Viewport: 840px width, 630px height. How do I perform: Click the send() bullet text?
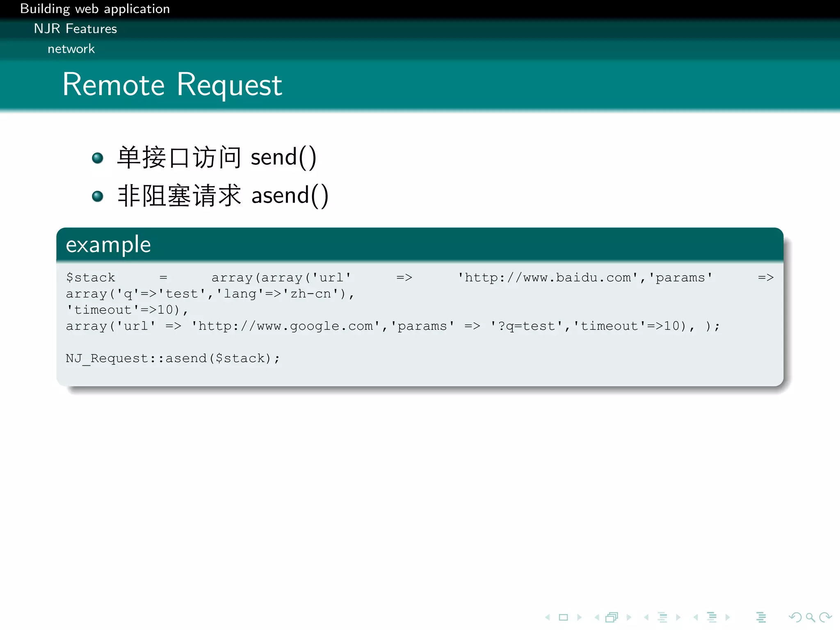[217, 157]
